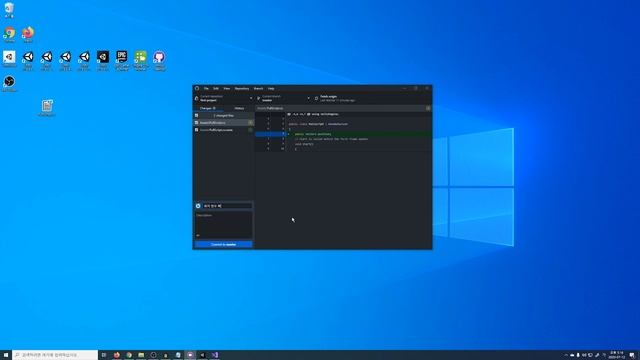Viewport: 640px width, 360px height.
Task: Open the first Unity editor shortcut
Action: tap(28, 60)
